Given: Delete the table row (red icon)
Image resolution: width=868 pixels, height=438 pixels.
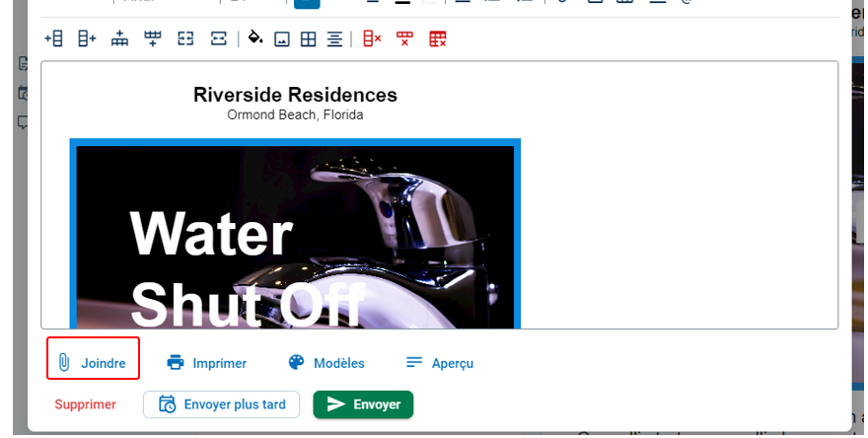Looking at the screenshot, I should (404, 38).
